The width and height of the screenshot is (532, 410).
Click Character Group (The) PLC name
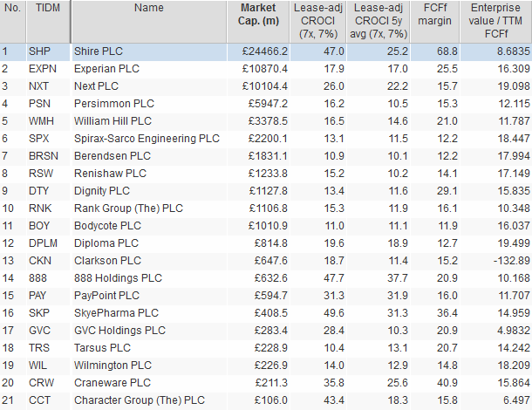pos(140,400)
